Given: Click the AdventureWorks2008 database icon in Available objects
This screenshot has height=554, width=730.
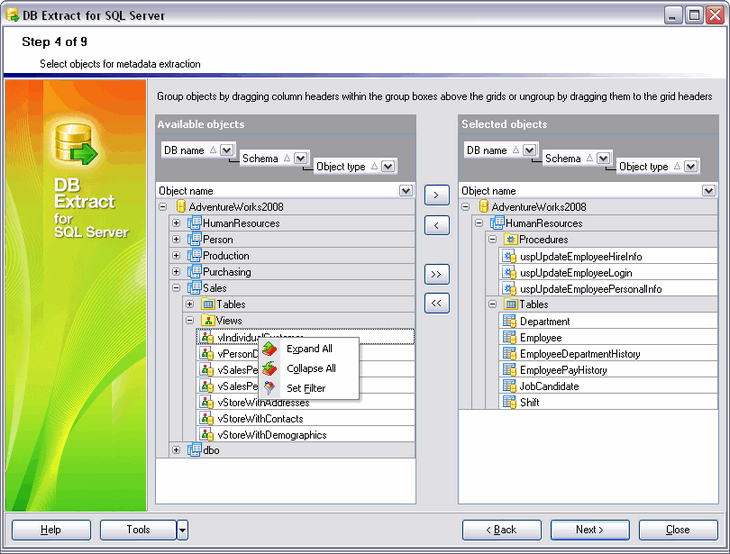Looking at the screenshot, I should [181, 207].
